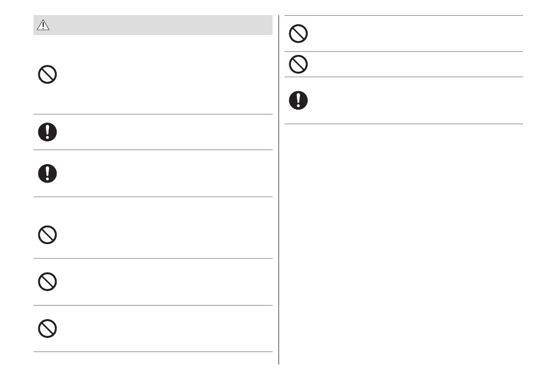Click blank row beside the left column's first prohibition icon

coord(162,75)
